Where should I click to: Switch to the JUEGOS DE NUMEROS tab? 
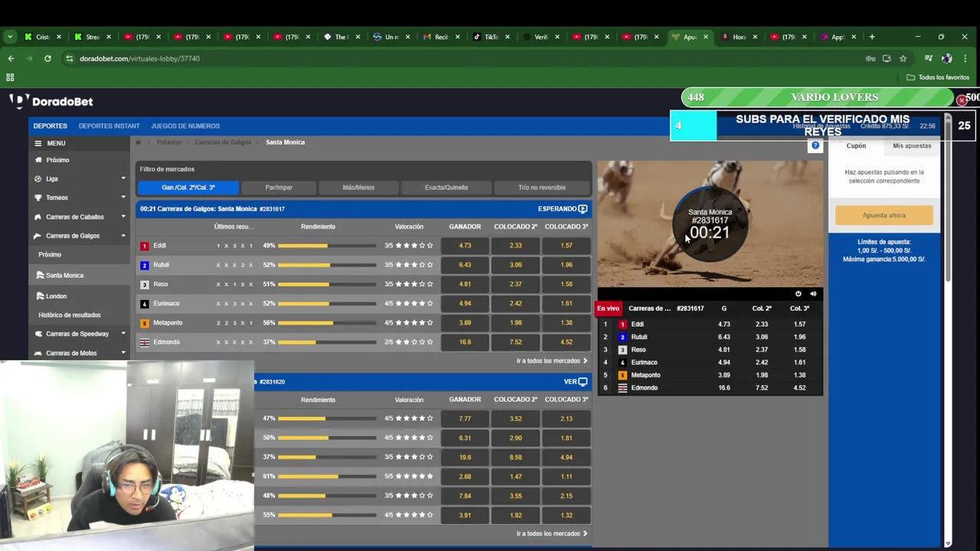click(x=185, y=126)
